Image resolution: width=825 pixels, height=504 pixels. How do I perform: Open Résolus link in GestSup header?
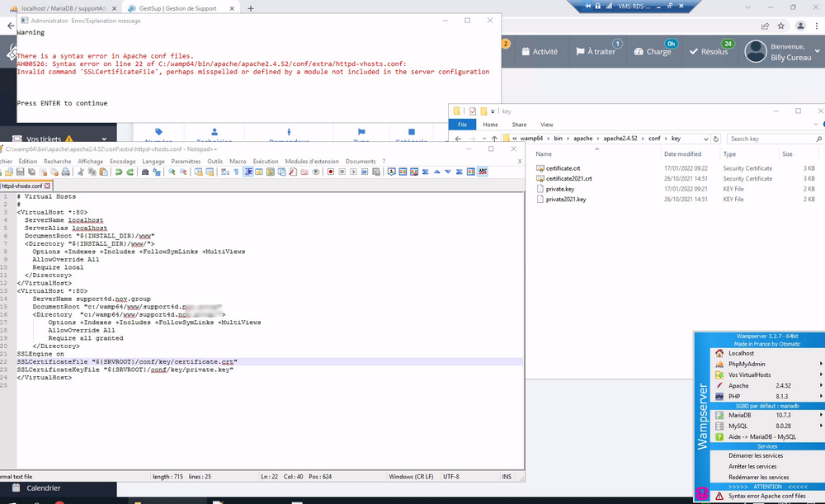pyautogui.click(x=709, y=52)
